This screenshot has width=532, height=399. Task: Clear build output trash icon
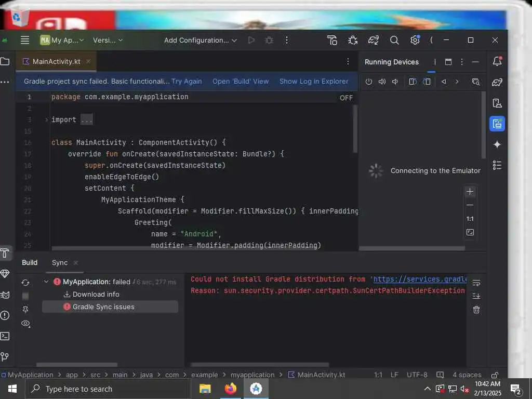[476, 310]
